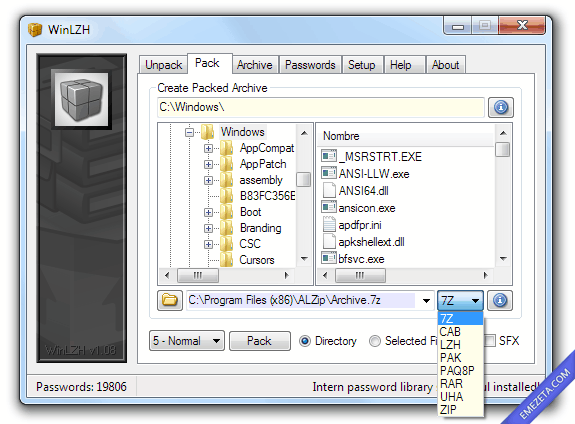Click the file list vertical scrollbar thumb
The width and height of the screenshot is (575, 424).
tap(502, 149)
